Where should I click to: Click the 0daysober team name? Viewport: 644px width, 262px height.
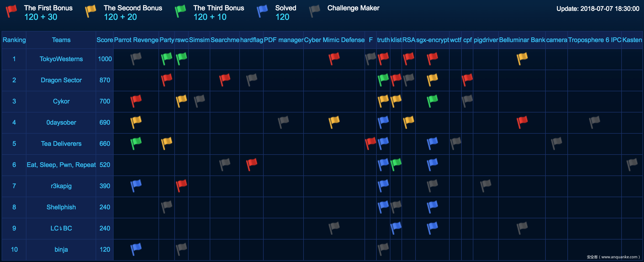pyautogui.click(x=61, y=123)
